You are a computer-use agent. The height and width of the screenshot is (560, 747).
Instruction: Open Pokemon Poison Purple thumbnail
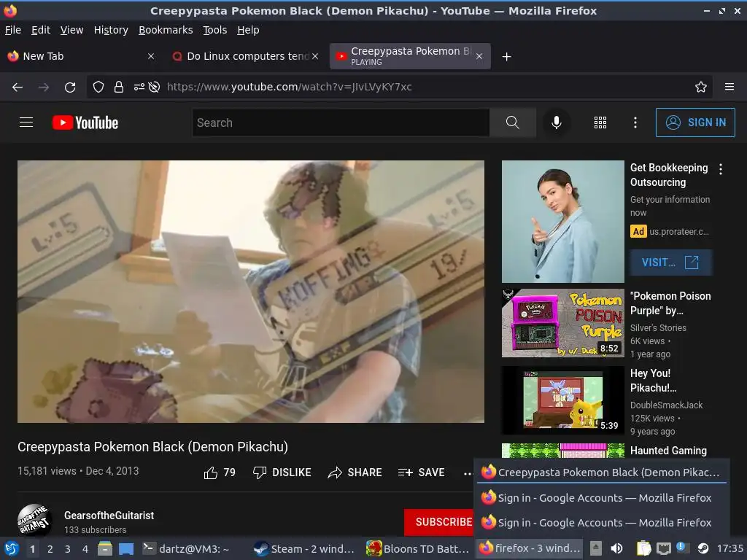coord(562,323)
